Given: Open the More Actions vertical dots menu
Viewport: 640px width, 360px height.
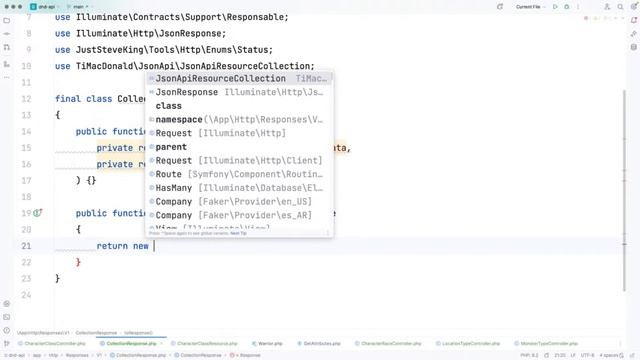Looking at the screenshot, I should (x=578, y=7).
